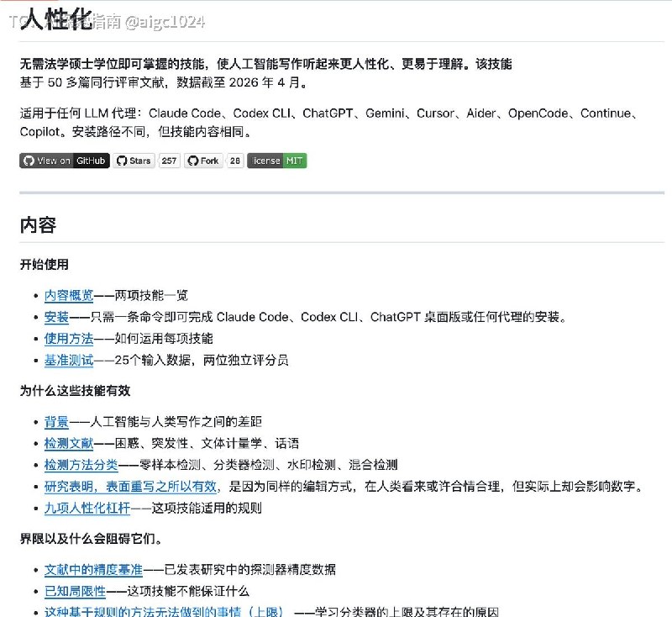
Task: Open the 检测方法分类 link
Action: coord(81,465)
